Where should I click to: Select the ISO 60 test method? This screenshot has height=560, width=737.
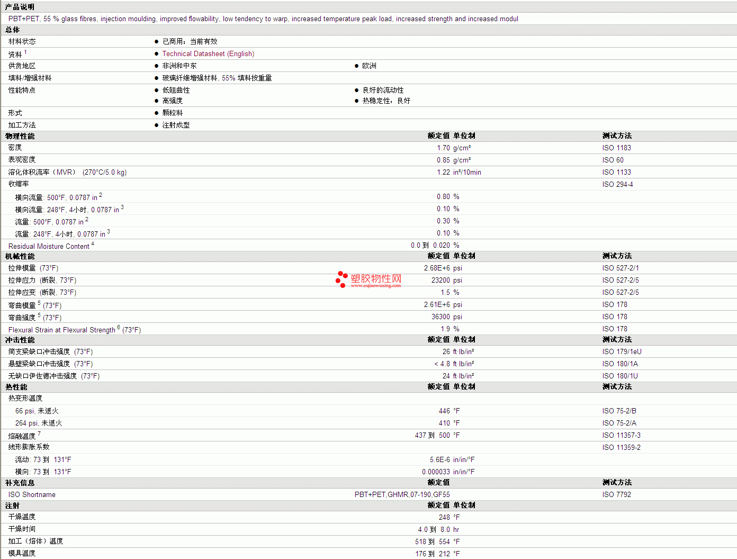[x=613, y=160]
